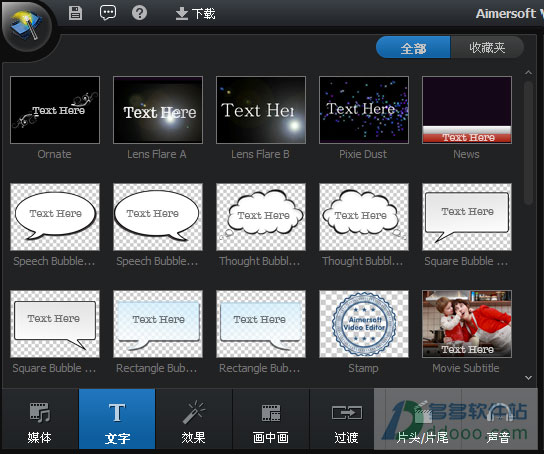This screenshot has width=544, height=454.
Task: Open help via the question mark icon
Action: tap(139, 13)
